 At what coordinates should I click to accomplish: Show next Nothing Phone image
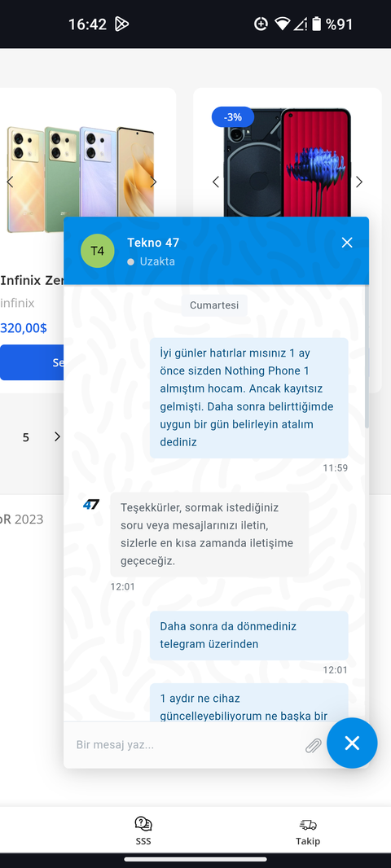(359, 182)
